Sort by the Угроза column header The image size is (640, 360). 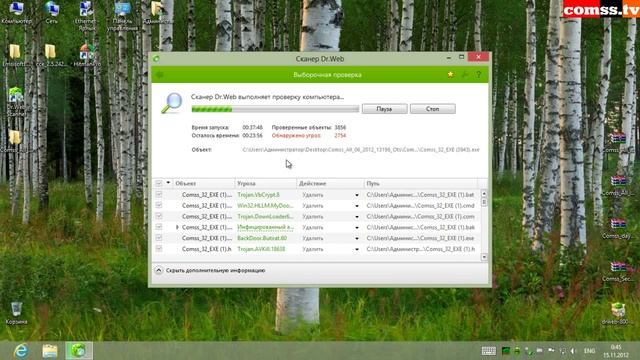coord(265,184)
